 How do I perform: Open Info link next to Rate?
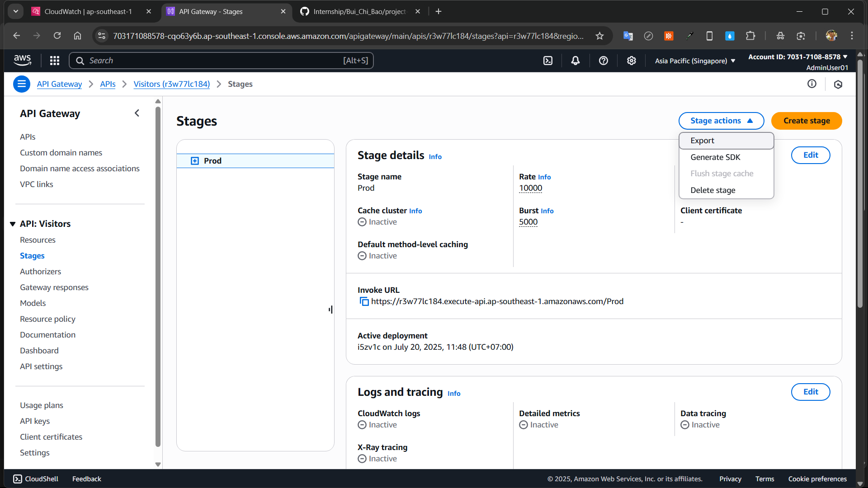pyautogui.click(x=544, y=177)
